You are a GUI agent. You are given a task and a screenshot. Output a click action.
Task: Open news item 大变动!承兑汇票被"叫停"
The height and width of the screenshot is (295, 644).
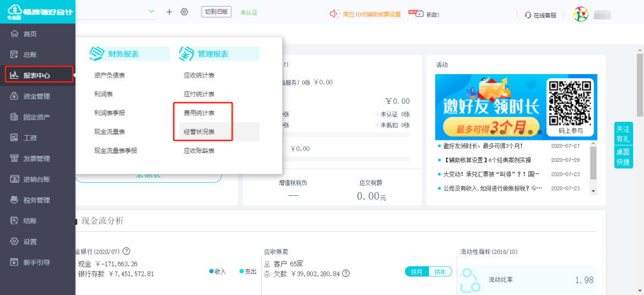[491, 174]
